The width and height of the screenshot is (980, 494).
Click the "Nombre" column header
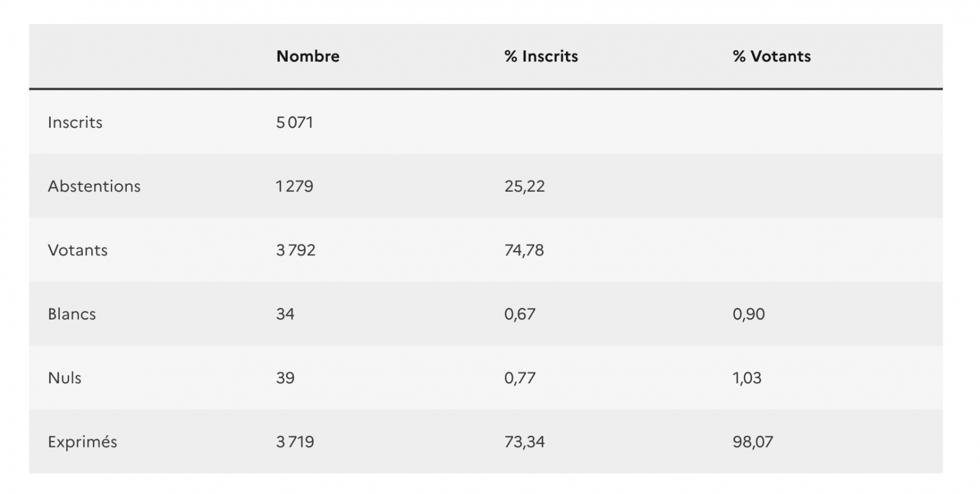(307, 56)
